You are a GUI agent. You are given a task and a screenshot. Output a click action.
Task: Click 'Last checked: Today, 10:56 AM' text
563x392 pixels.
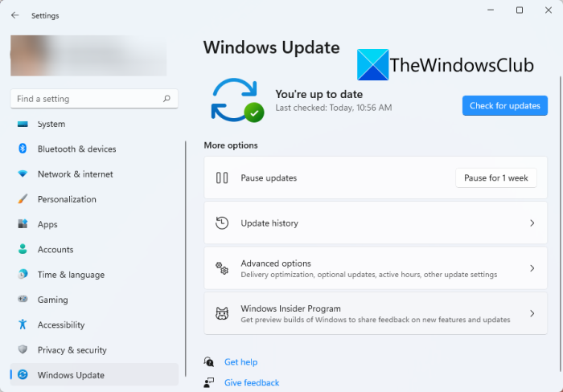coord(334,108)
